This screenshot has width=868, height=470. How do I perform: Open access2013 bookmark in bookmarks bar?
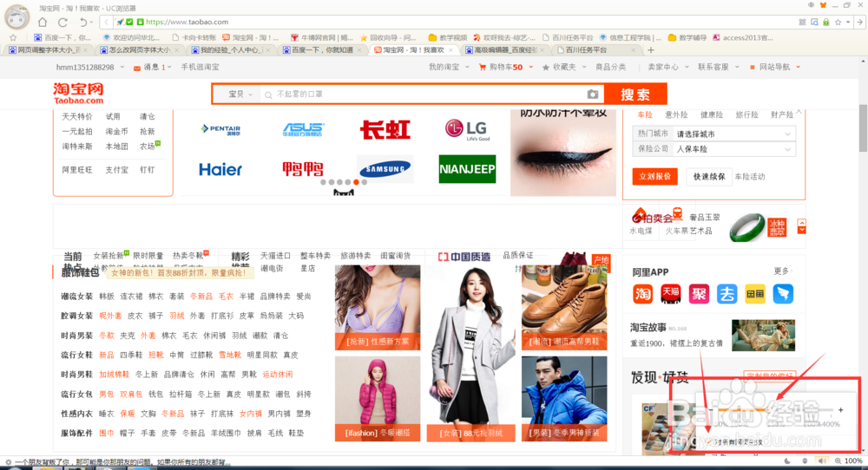click(x=743, y=37)
